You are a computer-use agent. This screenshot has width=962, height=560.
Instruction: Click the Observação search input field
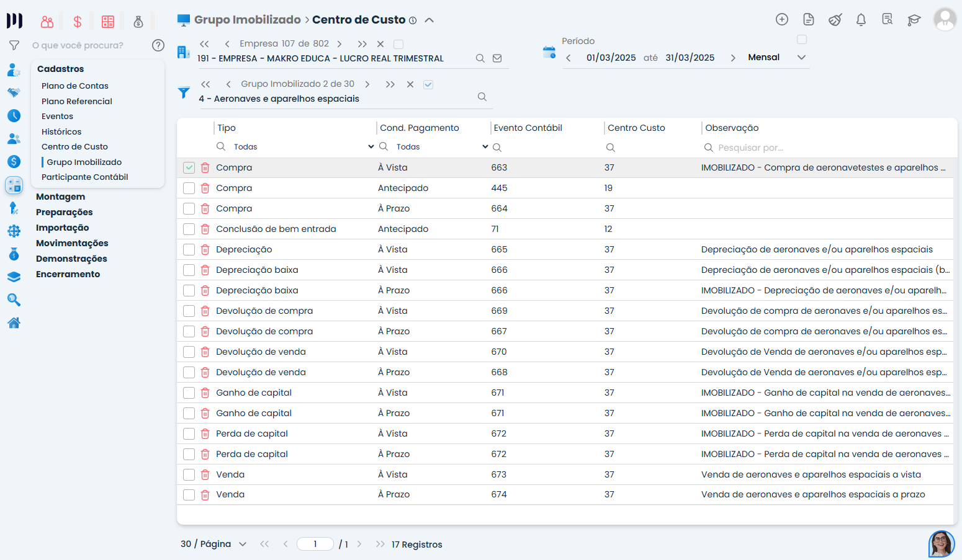[x=825, y=148]
